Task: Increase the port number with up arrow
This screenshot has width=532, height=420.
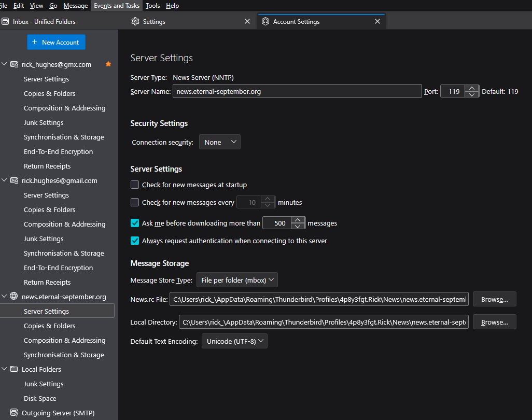Action: (x=472, y=88)
